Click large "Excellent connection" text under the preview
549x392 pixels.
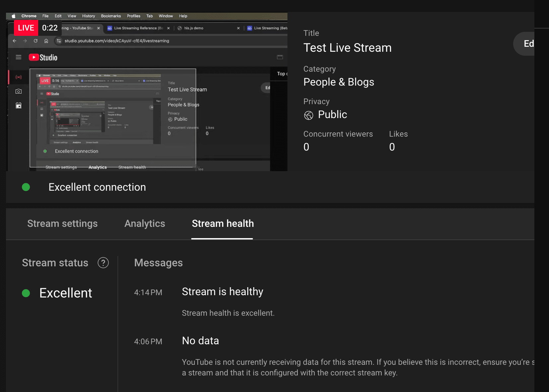pyautogui.click(x=97, y=187)
